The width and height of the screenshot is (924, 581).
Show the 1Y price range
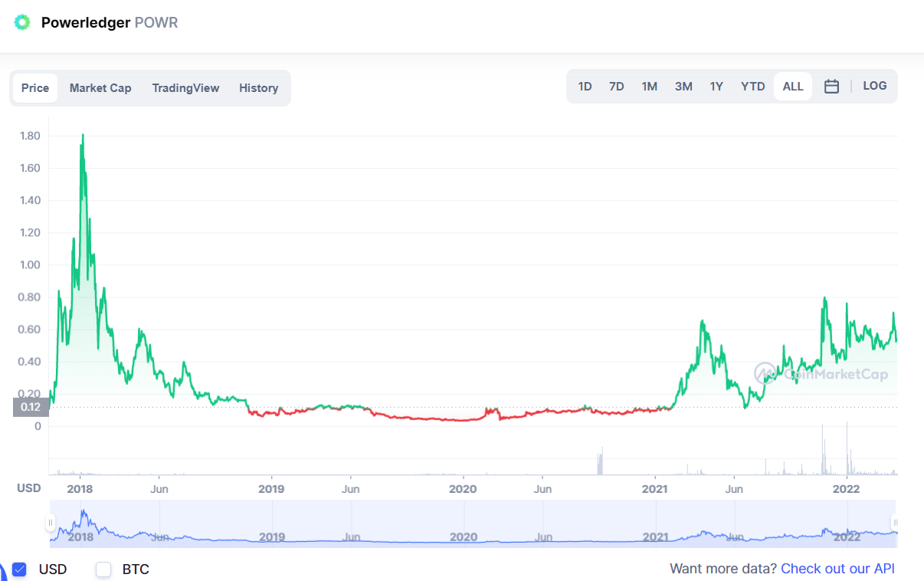716,87
